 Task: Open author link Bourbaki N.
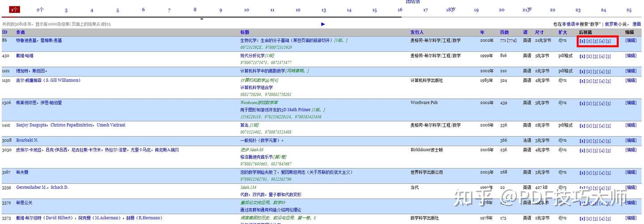pyautogui.click(x=27, y=140)
